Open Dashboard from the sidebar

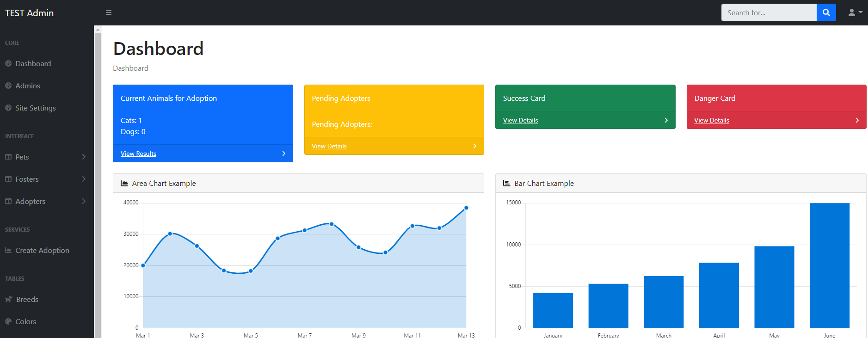pyautogui.click(x=33, y=63)
